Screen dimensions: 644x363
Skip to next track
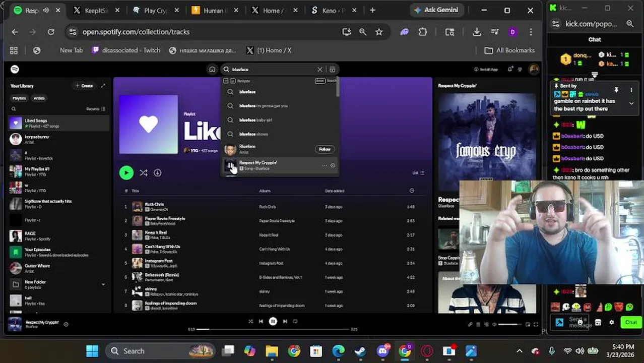pos(285,321)
